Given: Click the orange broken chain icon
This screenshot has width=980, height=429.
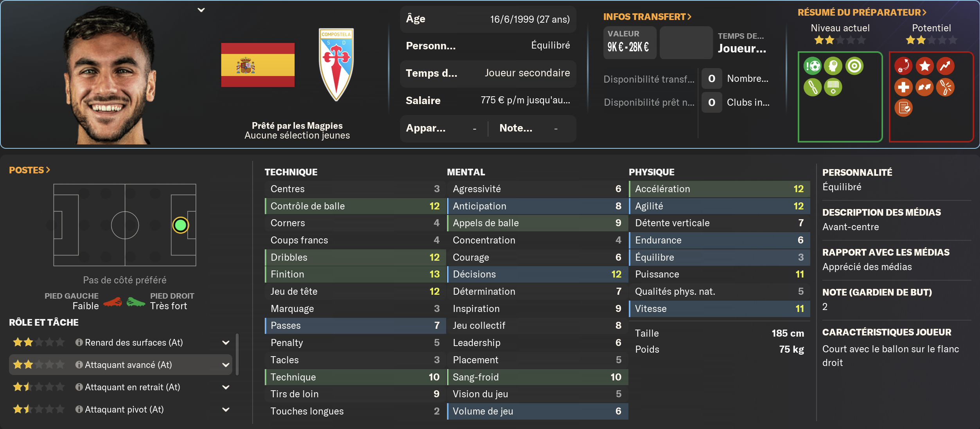Looking at the screenshot, I should coord(924,87).
